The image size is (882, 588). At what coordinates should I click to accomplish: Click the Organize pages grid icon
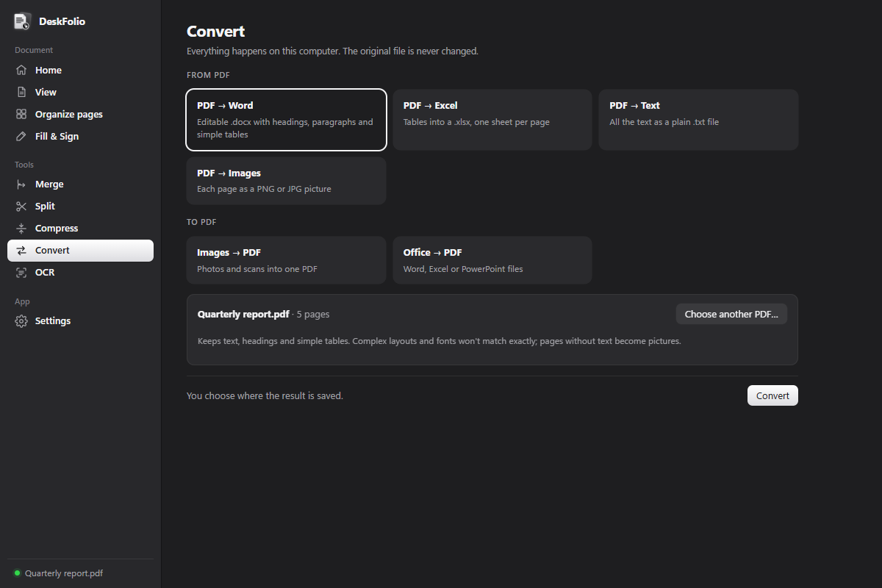[21, 115]
